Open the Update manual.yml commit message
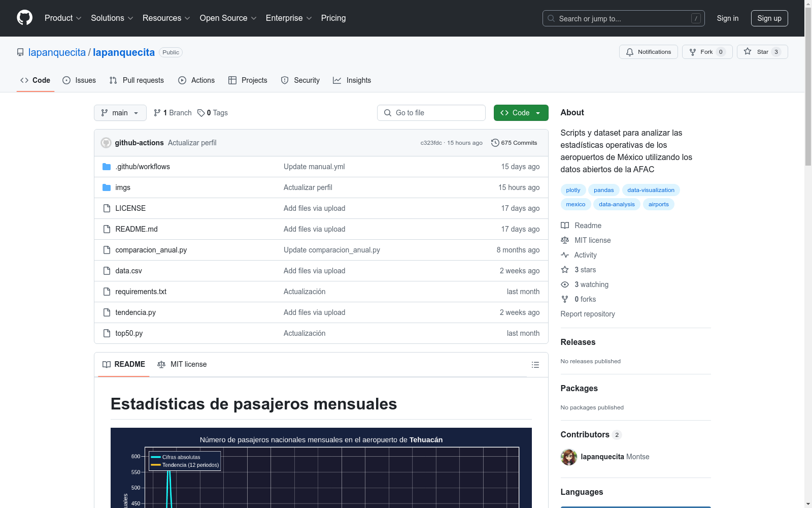This screenshot has width=812, height=508. [314, 167]
